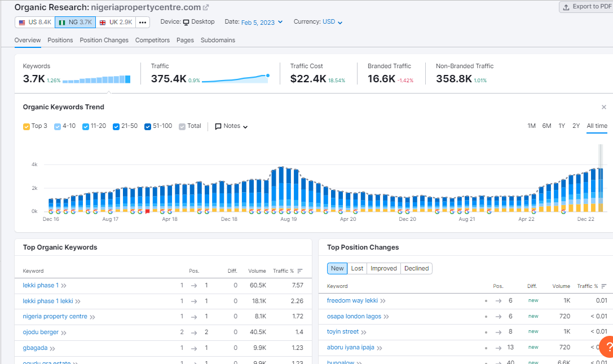Click double-arrow icon next to toyin street
The height and width of the screenshot is (364, 613).
tap(364, 332)
